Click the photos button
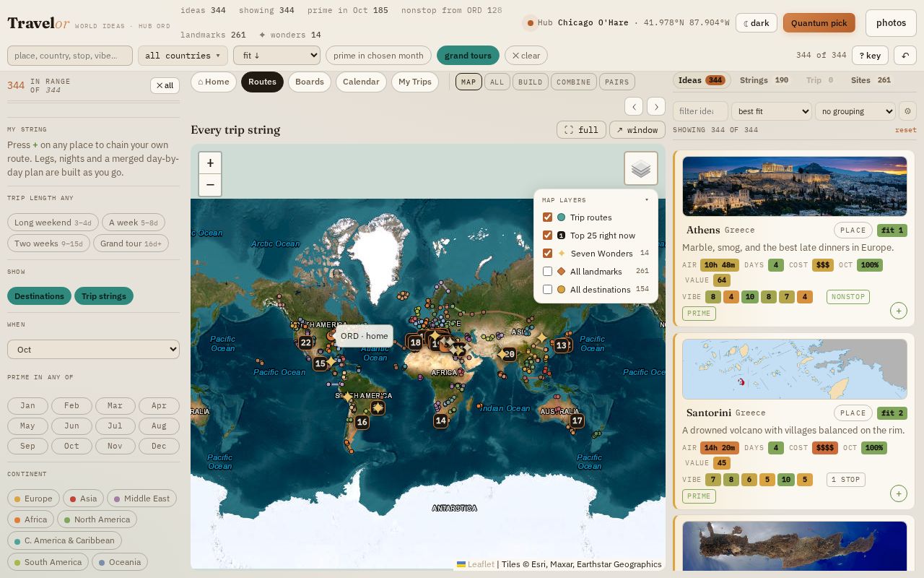The width and height of the screenshot is (924, 578). [x=891, y=23]
